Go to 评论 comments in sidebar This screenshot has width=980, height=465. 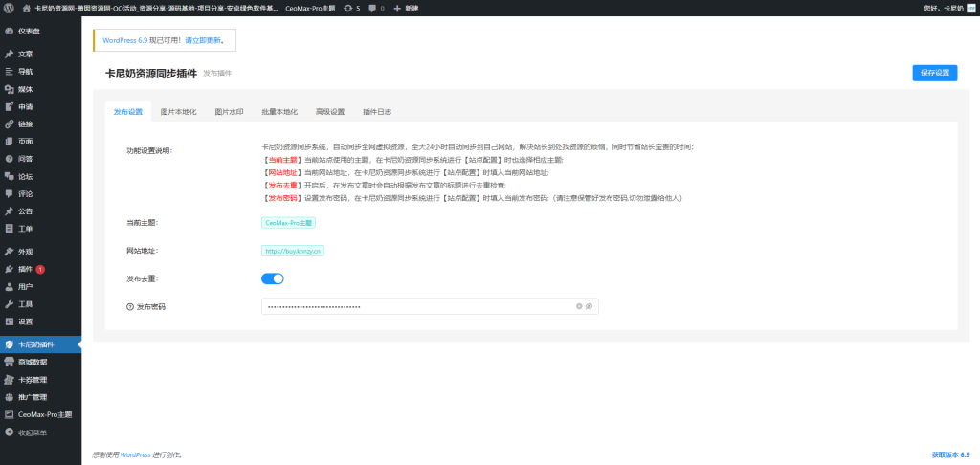pos(40,193)
